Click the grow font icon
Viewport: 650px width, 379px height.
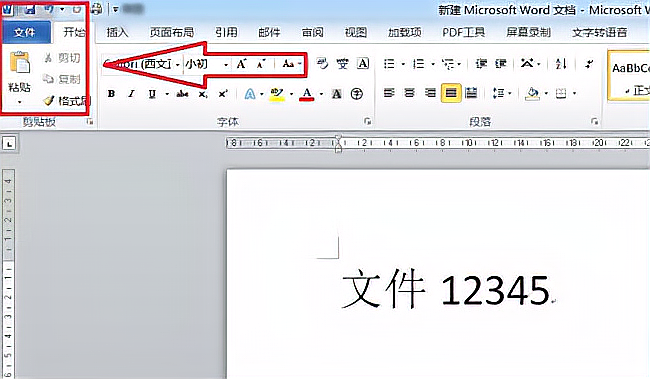click(x=241, y=64)
